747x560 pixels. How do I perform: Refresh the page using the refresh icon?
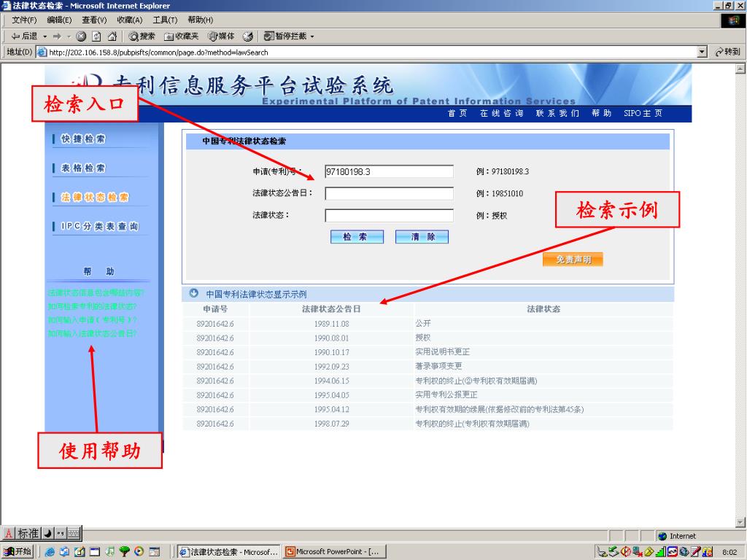point(97,36)
